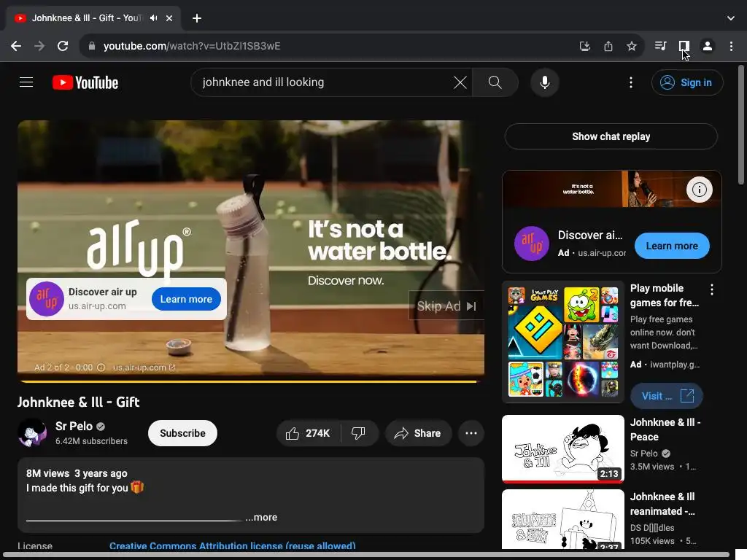This screenshot has width=747, height=560.
Task: Like the video (274K)
Action: click(x=309, y=433)
